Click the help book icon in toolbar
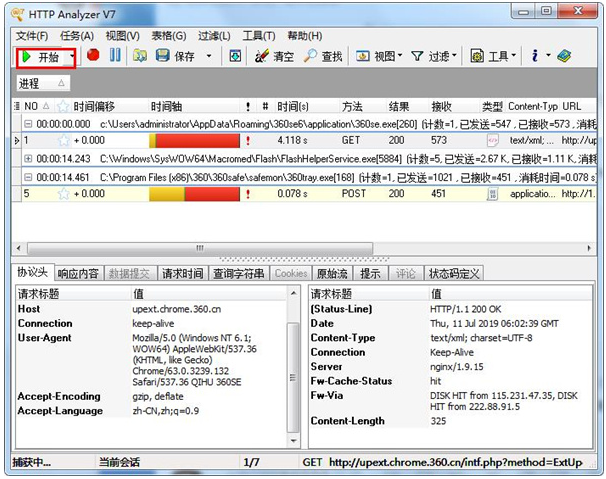 564,56
